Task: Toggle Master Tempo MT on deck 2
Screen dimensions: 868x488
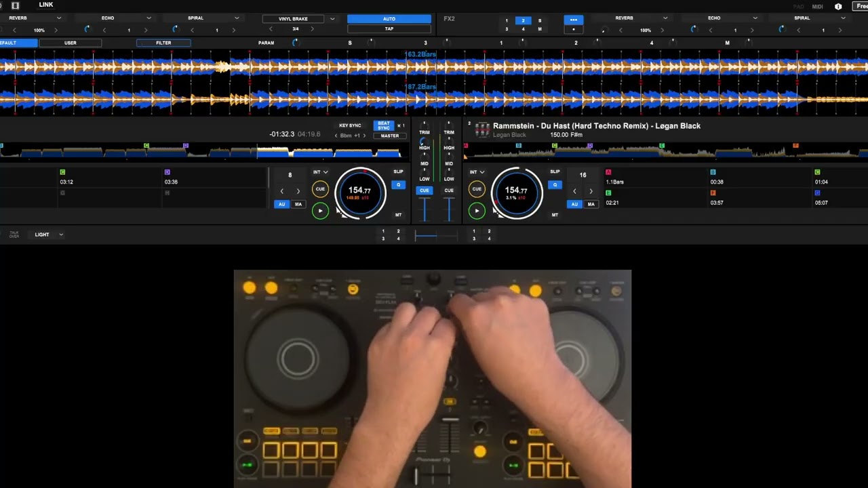Action: 555,215
